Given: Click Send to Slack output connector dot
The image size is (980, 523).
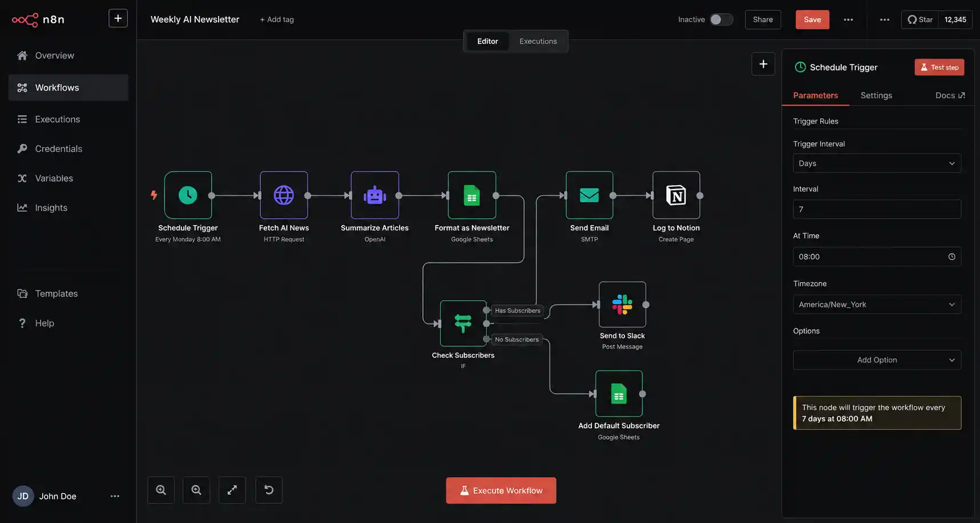Looking at the screenshot, I should pyautogui.click(x=646, y=304).
